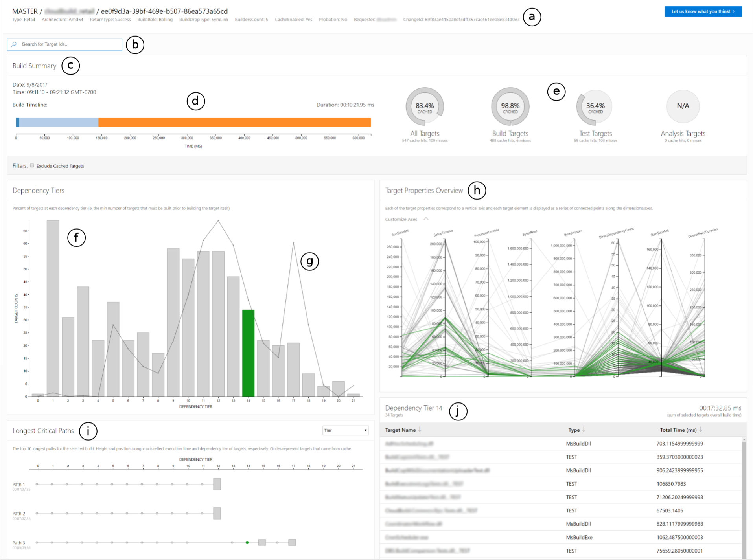
Task: Click the magnifier icon in the target search box
Action: tap(14, 44)
